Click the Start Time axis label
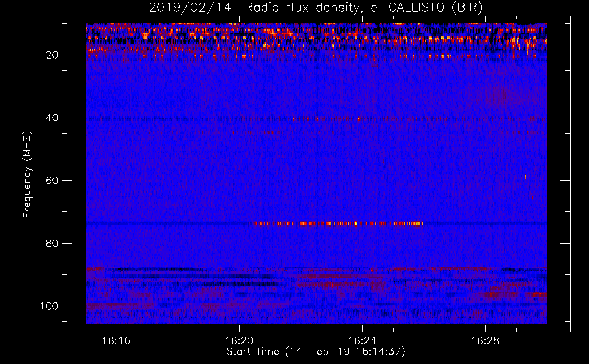This screenshot has width=589, height=364. [316, 352]
